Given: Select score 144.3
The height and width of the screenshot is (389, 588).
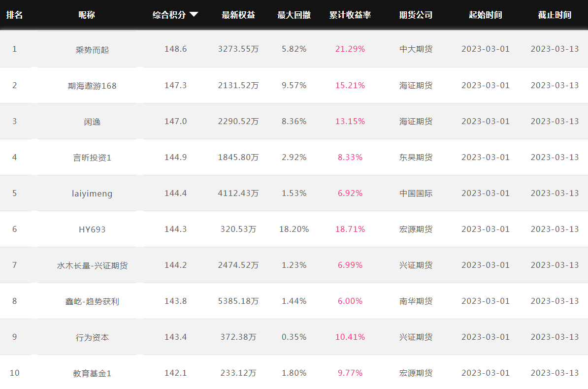Looking at the screenshot, I should 175,229.
